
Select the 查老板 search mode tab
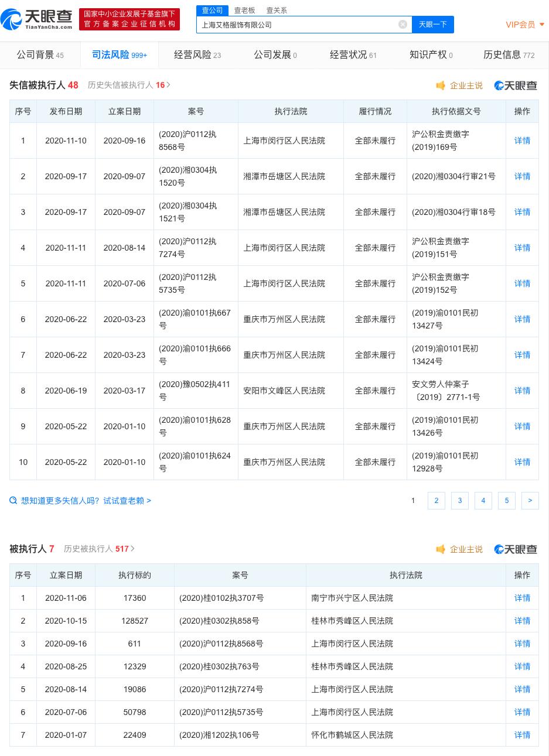point(244,11)
